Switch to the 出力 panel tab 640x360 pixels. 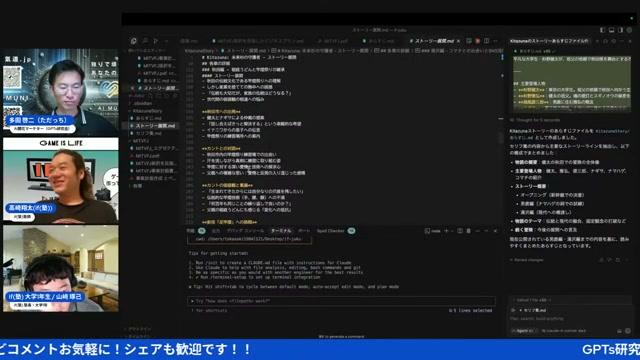[x=216, y=231]
